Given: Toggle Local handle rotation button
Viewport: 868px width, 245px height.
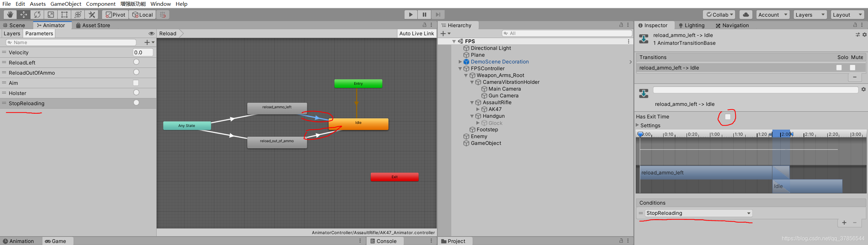Looking at the screenshot, I should [x=142, y=15].
